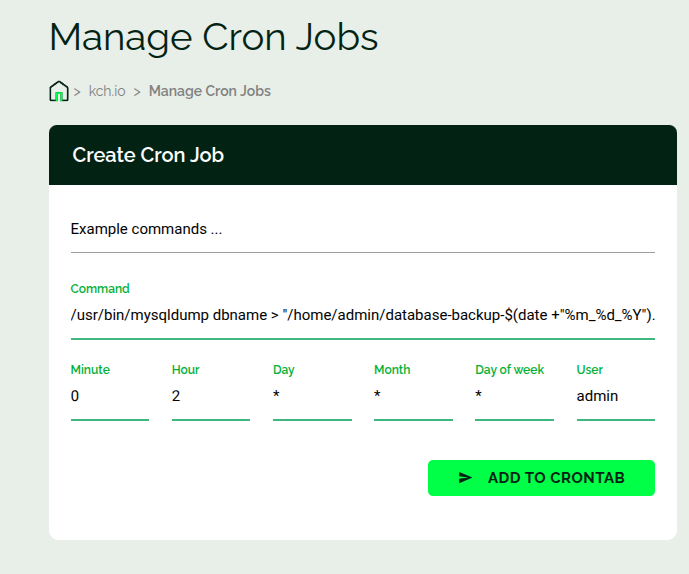Click the paper plane icon on button

coord(465,478)
